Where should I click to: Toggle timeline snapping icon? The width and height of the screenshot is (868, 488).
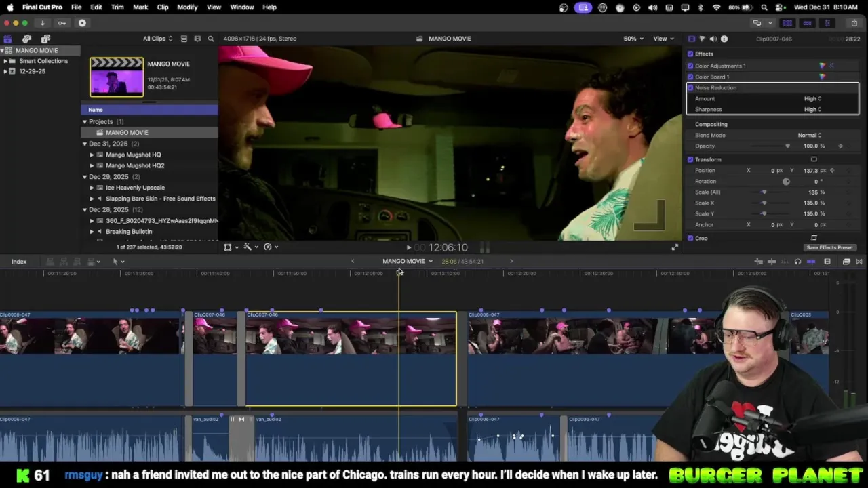click(x=811, y=262)
